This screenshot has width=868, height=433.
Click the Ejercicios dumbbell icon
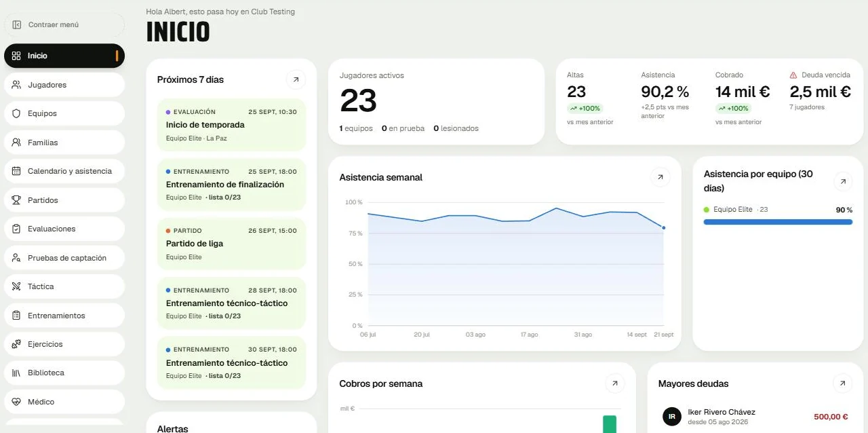pyautogui.click(x=16, y=344)
